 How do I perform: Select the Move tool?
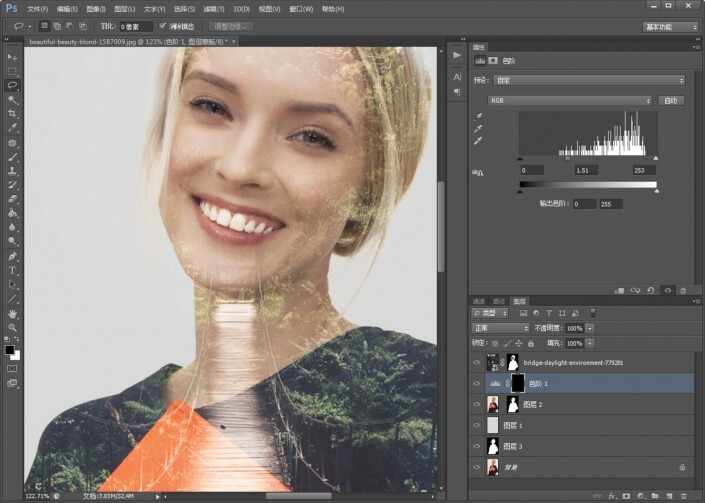(12, 57)
